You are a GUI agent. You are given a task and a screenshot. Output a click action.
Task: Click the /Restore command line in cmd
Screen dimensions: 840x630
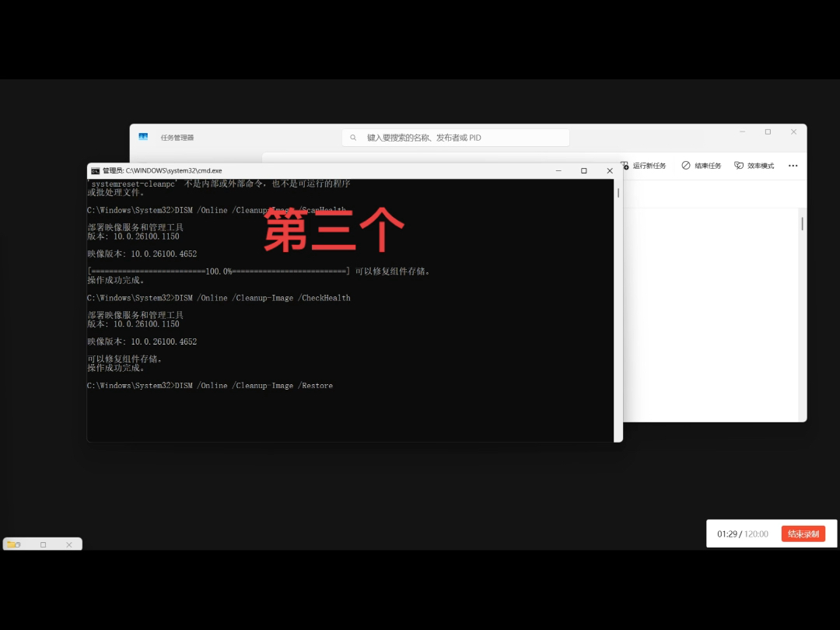210,386
